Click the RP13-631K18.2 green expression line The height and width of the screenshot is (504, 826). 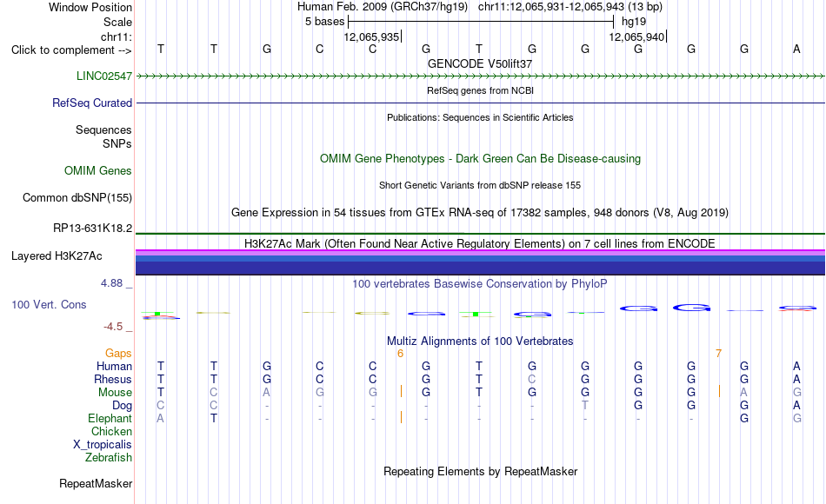coord(481,233)
